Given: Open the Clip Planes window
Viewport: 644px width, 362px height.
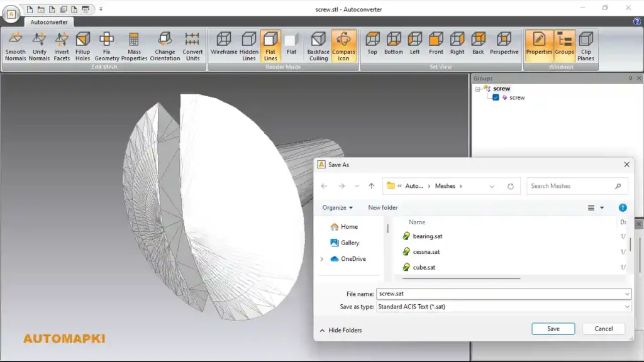Looking at the screenshot, I should click(586, 46).
